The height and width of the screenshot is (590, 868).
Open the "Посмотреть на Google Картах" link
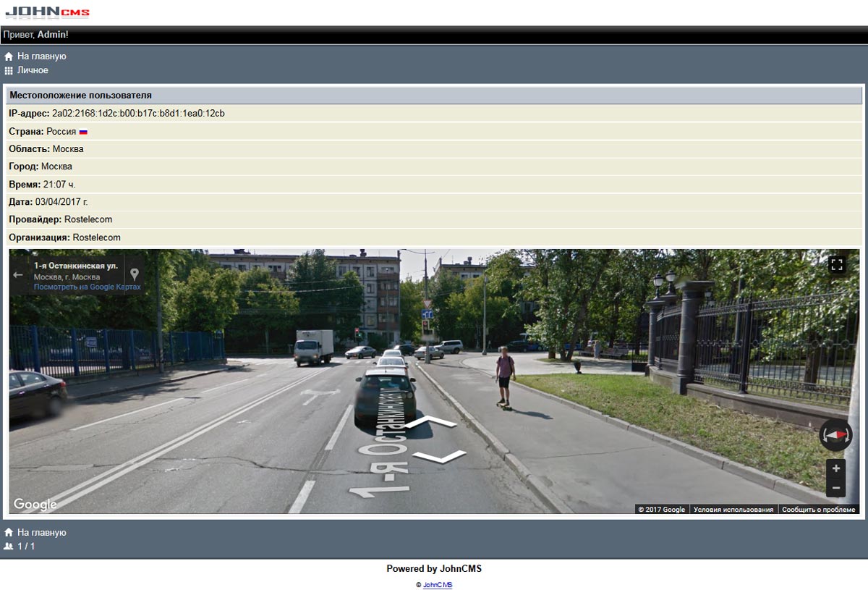coord(87,287)
